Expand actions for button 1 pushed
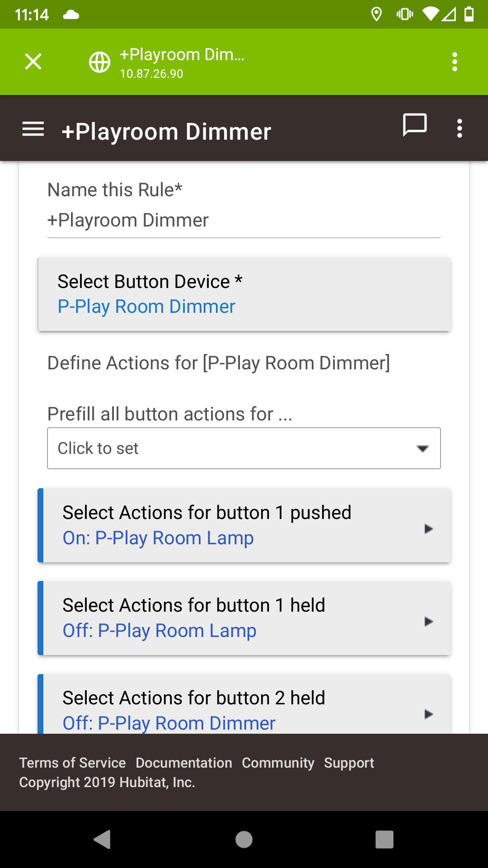Image resolution: width=488 pixels, height=868 pixels. (x=244, y=525)
